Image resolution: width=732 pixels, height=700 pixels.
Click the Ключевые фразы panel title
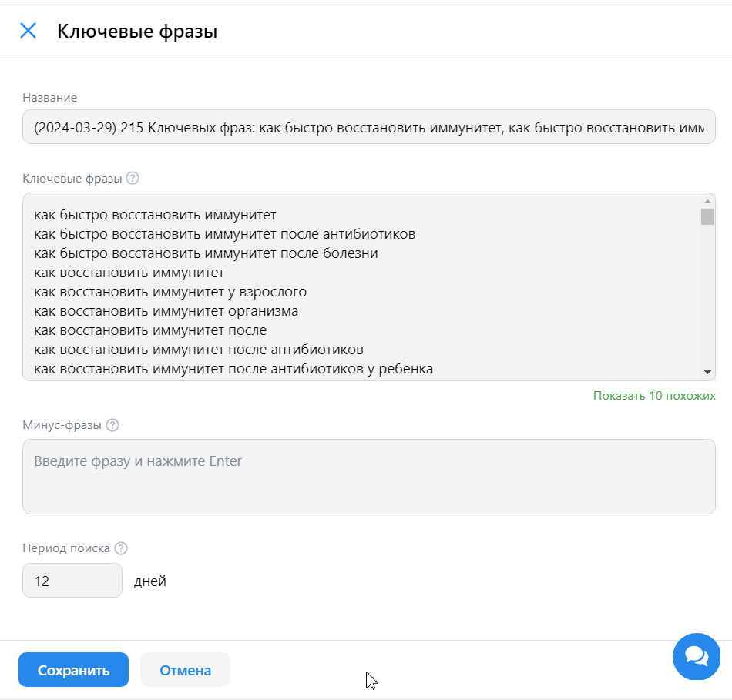click(137, 32)
